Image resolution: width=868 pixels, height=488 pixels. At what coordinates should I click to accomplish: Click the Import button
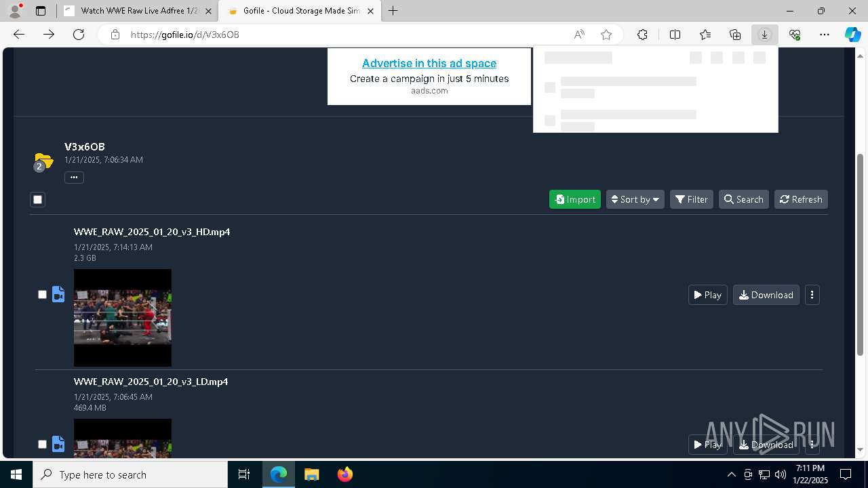(x=575, y=199)
